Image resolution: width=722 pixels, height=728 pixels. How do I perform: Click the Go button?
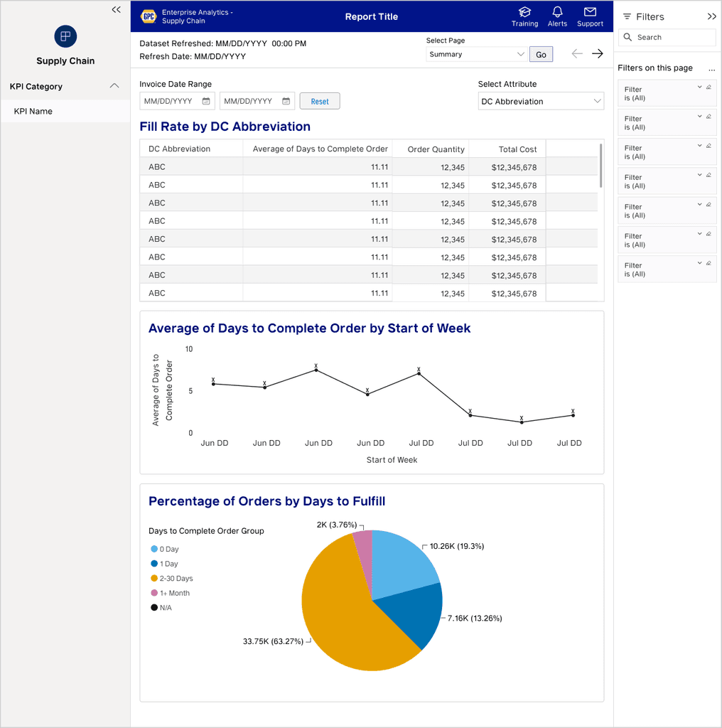point(541,54)
